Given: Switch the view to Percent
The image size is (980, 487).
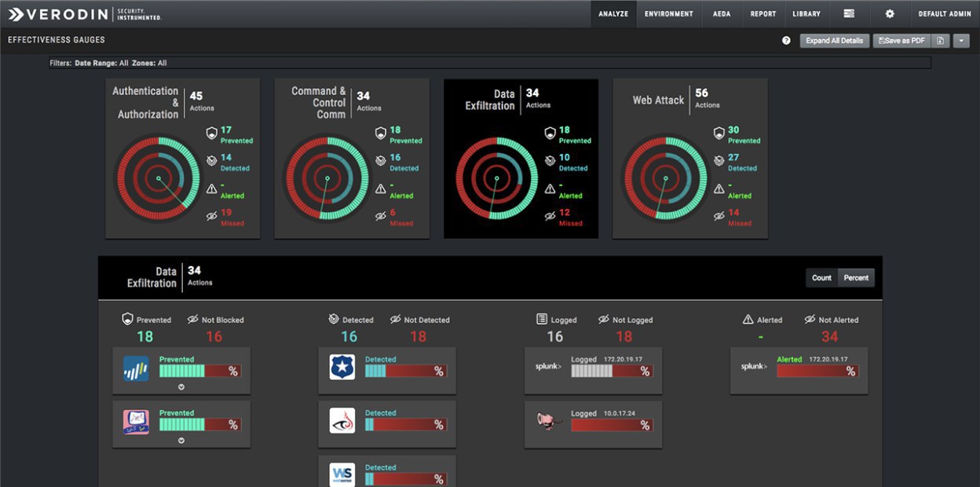Looking at the screenshot, I should point(856,278).
